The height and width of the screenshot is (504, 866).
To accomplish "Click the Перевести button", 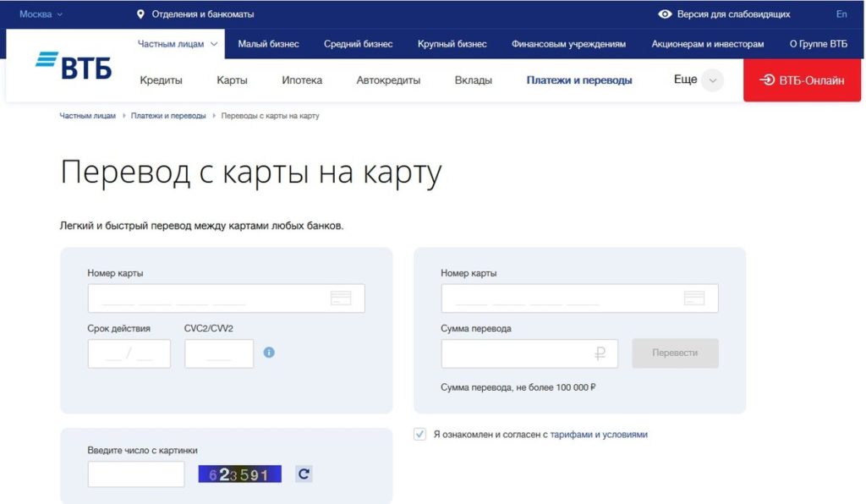I will pyautogui.click(x=675, y=353).
